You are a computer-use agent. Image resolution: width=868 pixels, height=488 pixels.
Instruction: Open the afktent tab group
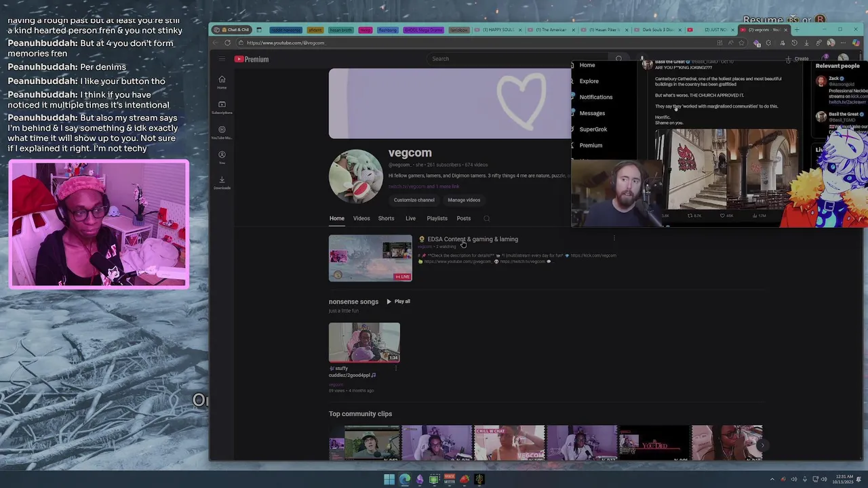point(315,30)
